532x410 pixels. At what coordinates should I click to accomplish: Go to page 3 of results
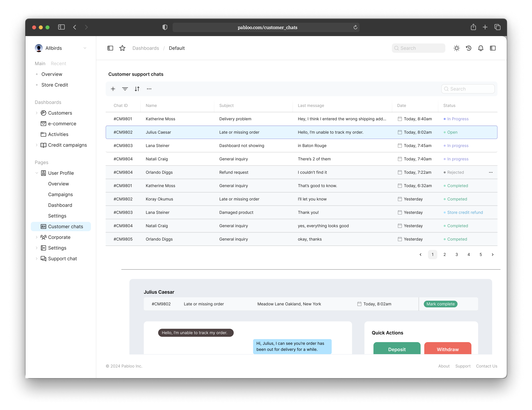point(456,254)
